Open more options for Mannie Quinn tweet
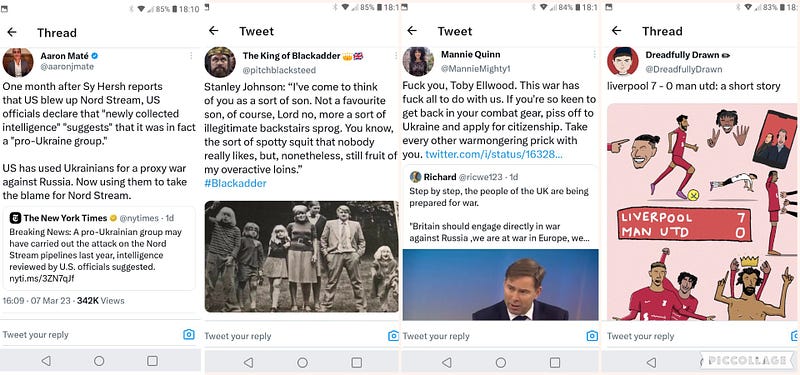Screen dimensions: 800x375 pyautogui.click(x=594, y=54)
